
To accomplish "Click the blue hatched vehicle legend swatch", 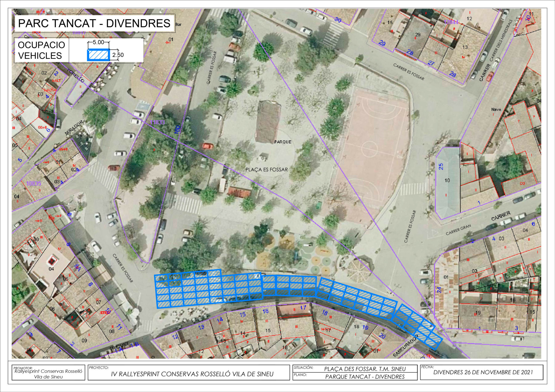I will pyautogui.click(x=98, y=55).
